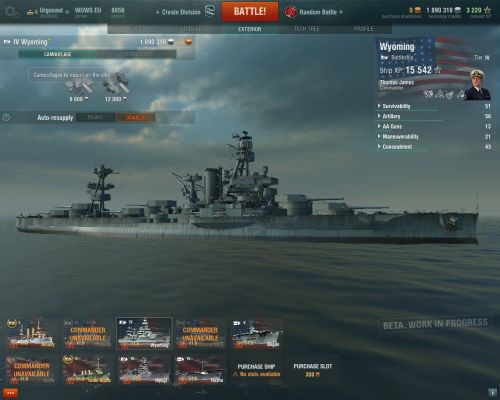Click the Random Battle mode emblem icon

291,12
